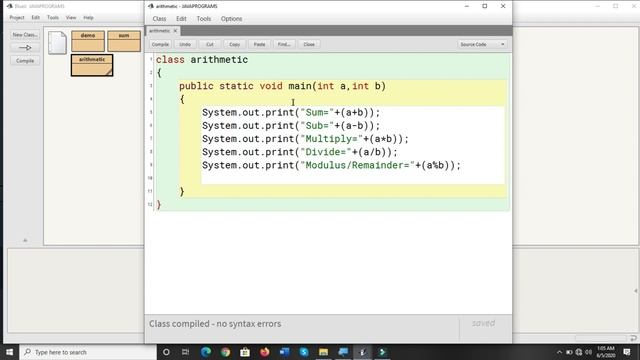Click the main method declaration line
The image size is (640, 360).
pyautogui.click(x=282, y=86)
